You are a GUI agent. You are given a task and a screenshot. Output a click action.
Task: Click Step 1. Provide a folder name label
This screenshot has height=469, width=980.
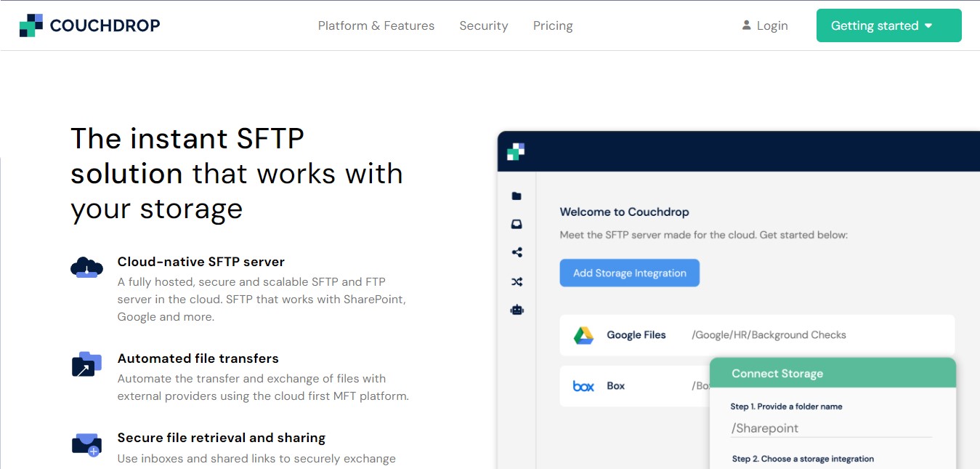pos(787,406)
